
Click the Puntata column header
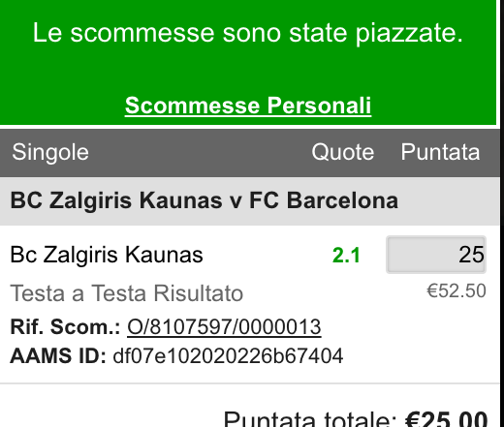click(x=440, y=152)
